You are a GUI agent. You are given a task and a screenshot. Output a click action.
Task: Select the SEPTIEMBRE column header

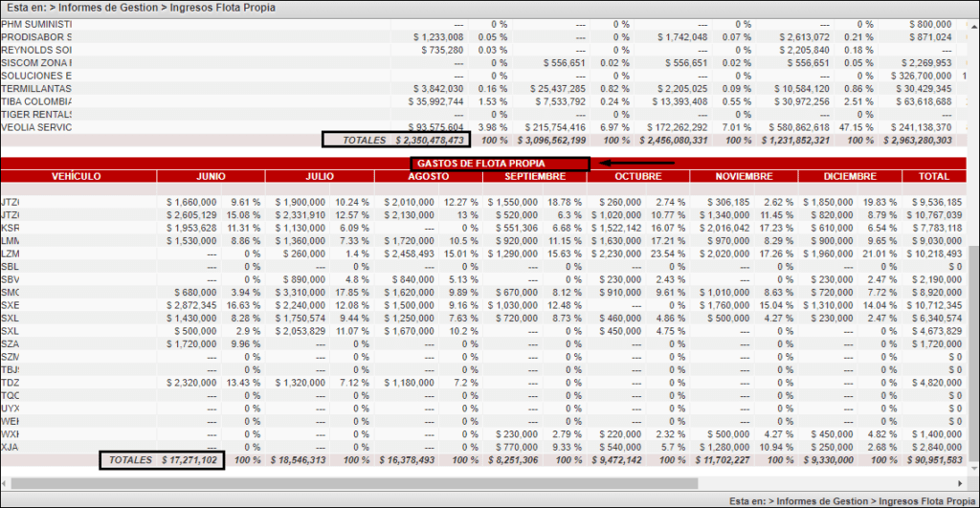pos(537,177)
